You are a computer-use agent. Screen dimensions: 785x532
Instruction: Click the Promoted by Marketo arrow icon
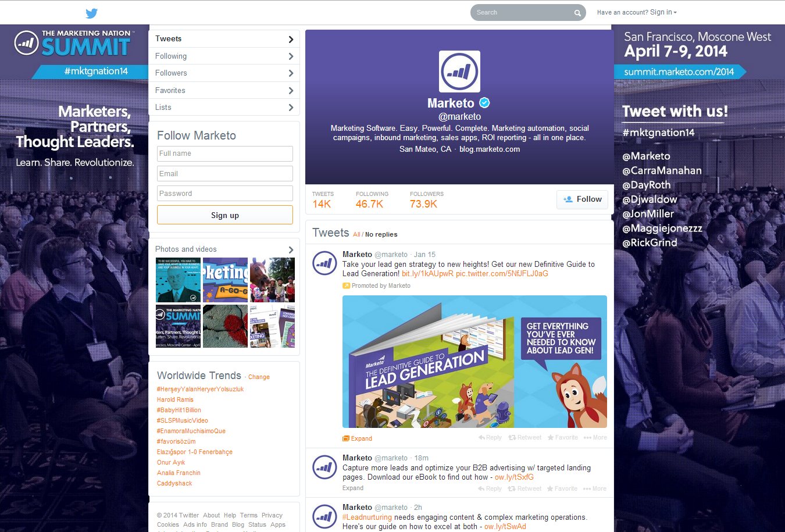point(346,285)
